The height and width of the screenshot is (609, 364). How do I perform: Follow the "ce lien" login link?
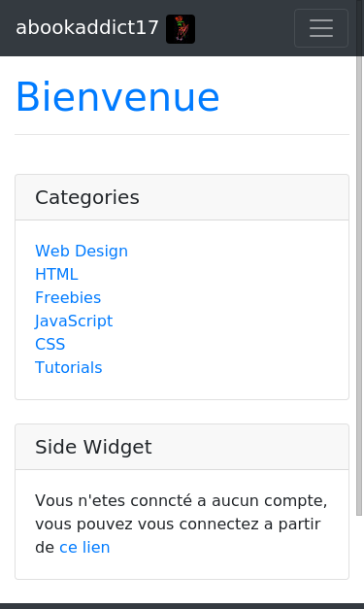click(x=84, y=547)
